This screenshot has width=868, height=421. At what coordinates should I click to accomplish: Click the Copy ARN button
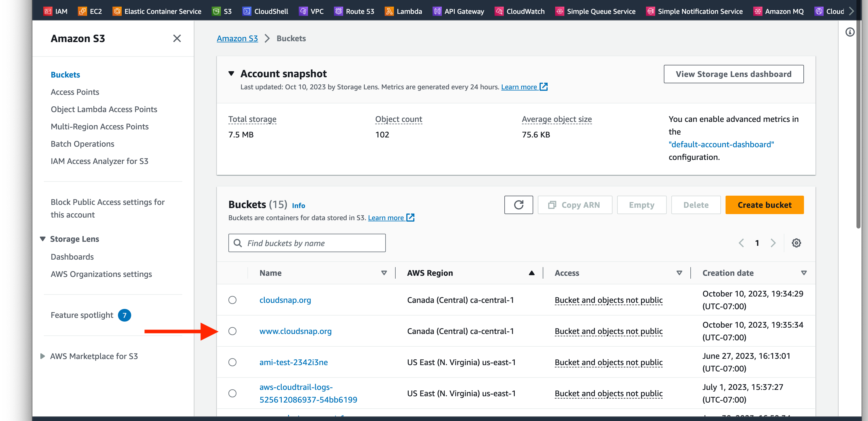pos(575,205)
